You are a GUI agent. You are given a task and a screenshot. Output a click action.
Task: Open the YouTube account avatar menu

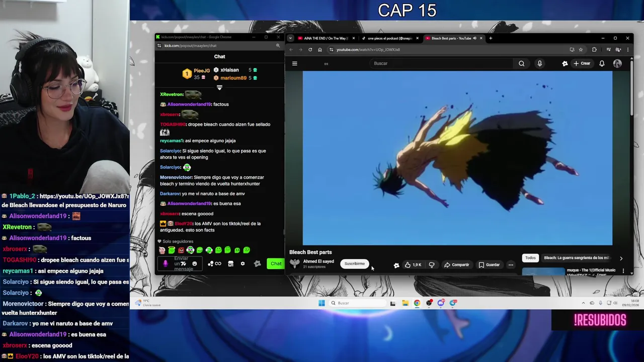(x=617, y=63)
